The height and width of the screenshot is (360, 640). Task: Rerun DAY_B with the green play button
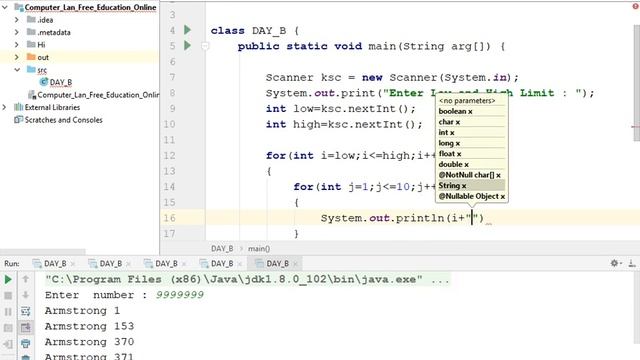click(x=8, y=280)
